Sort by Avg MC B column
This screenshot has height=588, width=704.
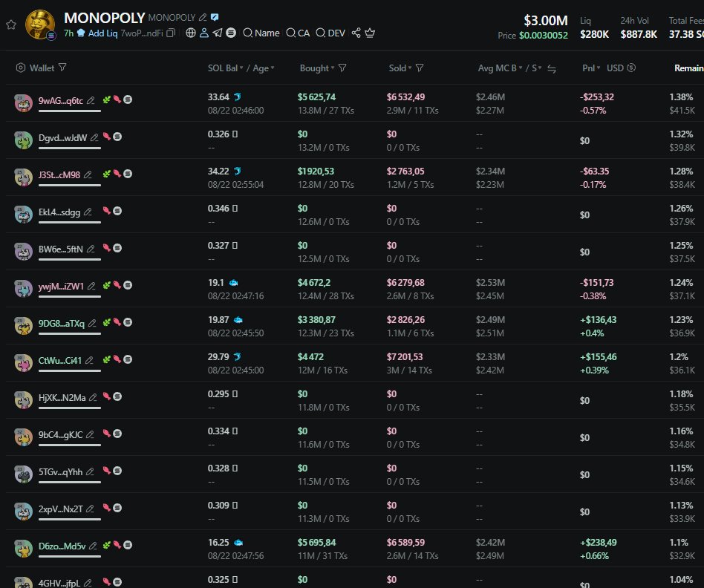500,68
